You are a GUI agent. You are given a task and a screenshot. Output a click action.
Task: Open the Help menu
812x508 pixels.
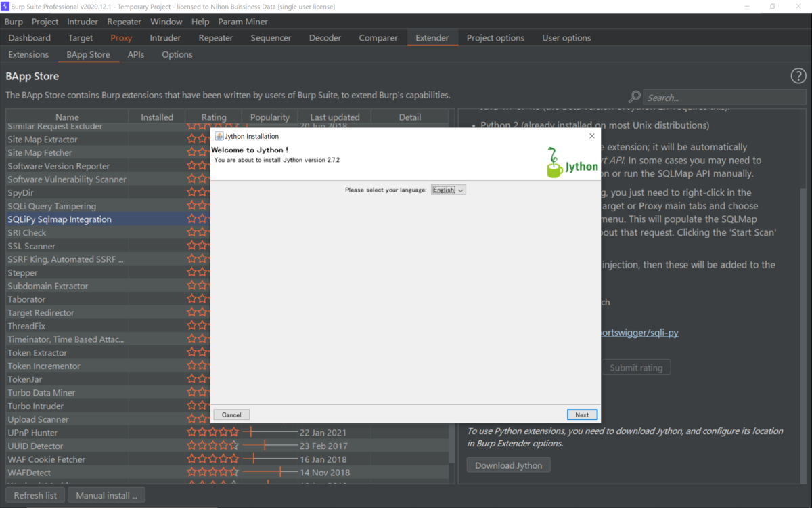coord(200,22)
